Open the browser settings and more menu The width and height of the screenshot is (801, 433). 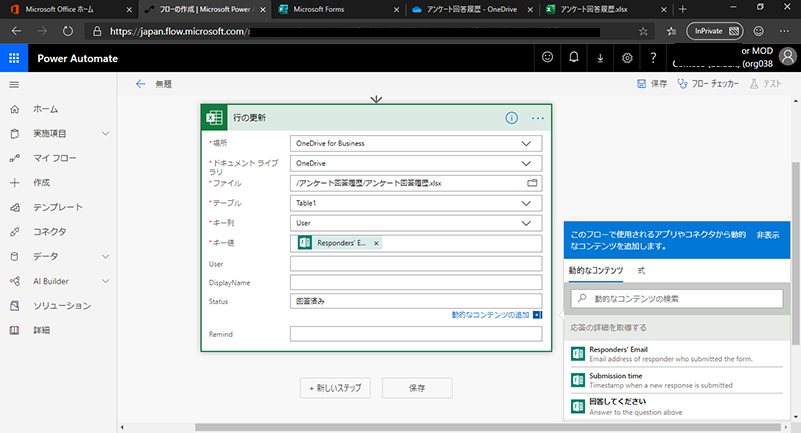pos(784,31)
